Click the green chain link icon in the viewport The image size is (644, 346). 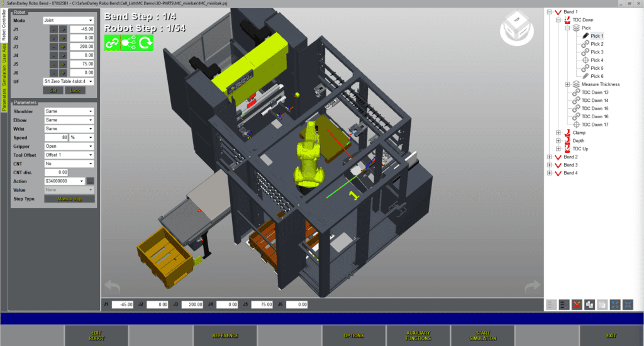pyautogui.click(x=112, y=43)
